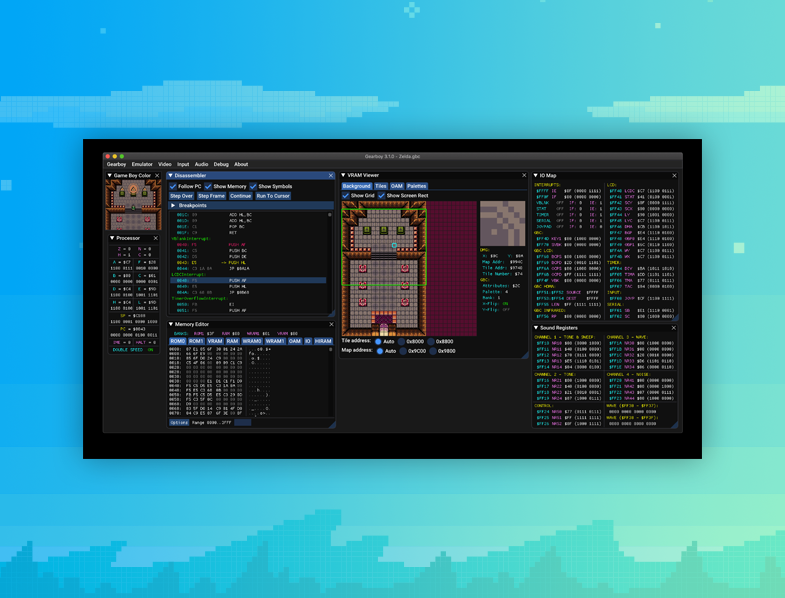This screenshot has width=785, height=598.
Task: Toggle the Show Memory checkbox
Action: click(x=208, y=186)
